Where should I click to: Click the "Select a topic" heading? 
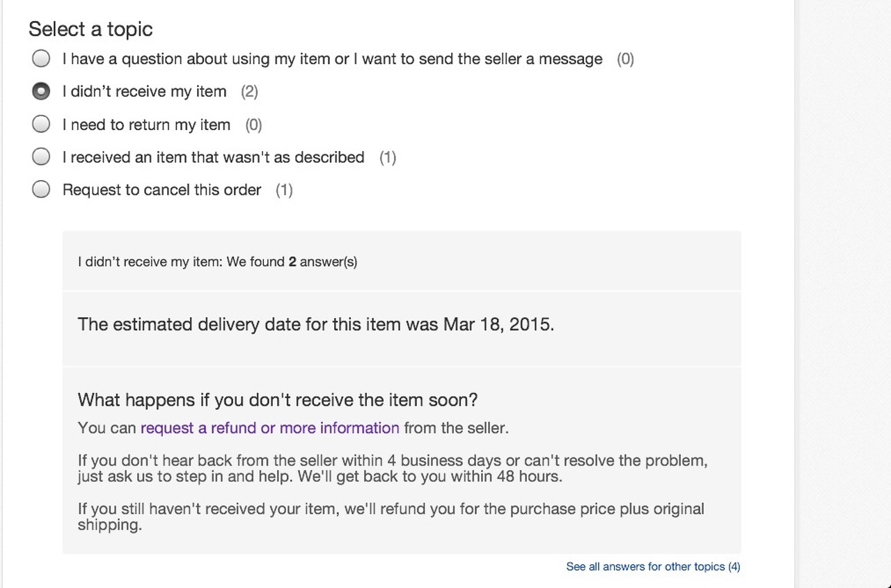pyautogui.click(x=90, y=29)
